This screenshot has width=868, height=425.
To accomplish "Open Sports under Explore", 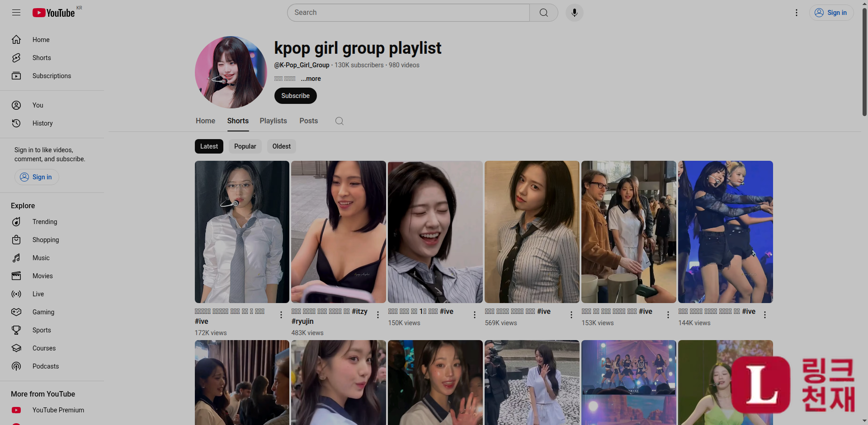I will pos(52,330).
